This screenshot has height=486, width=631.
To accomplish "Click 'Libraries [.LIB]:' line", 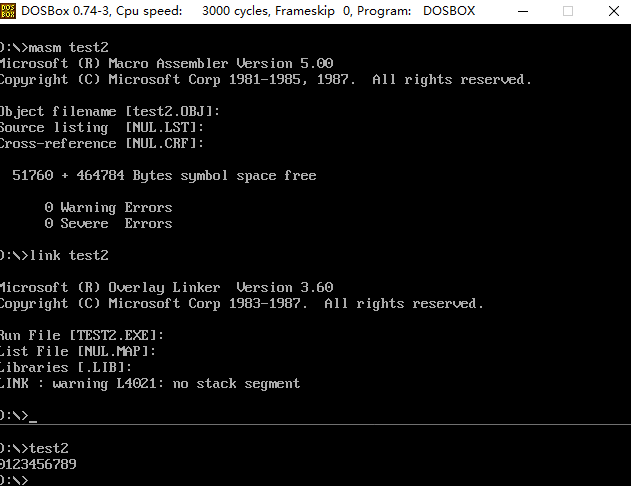I will [x=66, y=367].
